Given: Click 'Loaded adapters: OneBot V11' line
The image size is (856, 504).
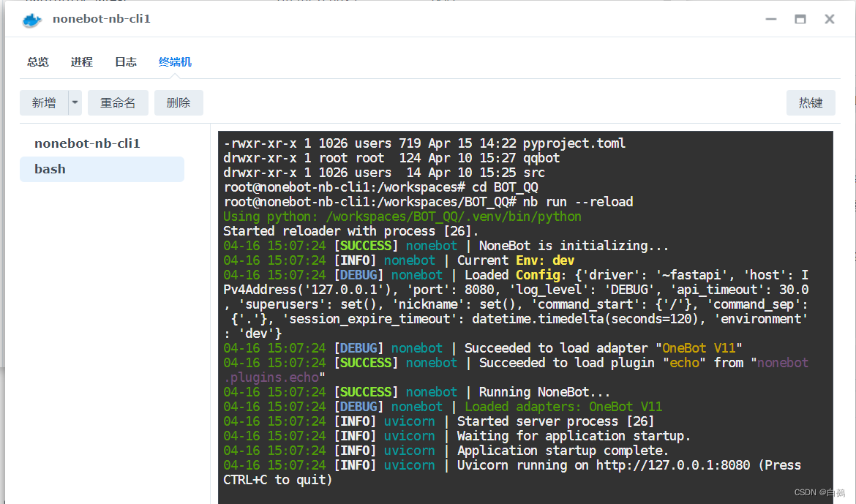Looking at the screenshot, I should 443,407.
